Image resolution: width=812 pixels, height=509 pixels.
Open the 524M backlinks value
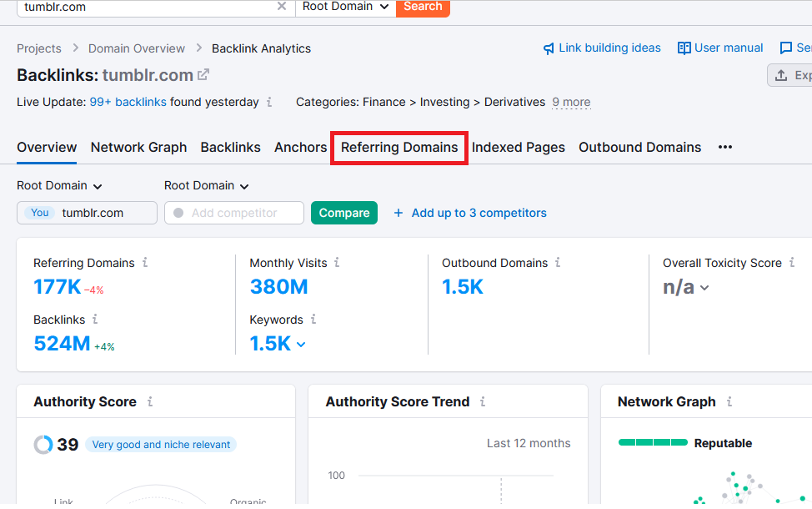[x=62, y=344]
